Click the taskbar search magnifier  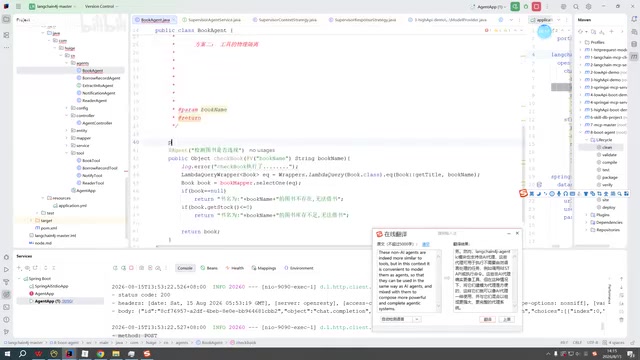(22, 353)
